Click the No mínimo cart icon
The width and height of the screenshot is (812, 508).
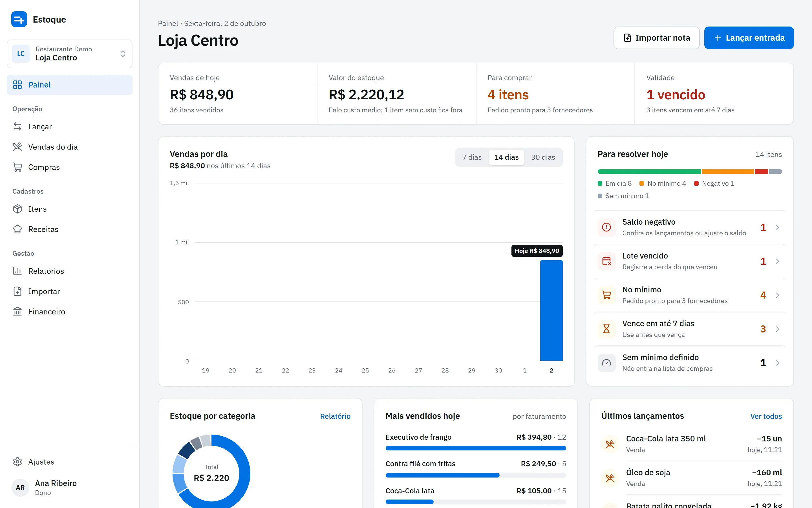click(606, 295)
